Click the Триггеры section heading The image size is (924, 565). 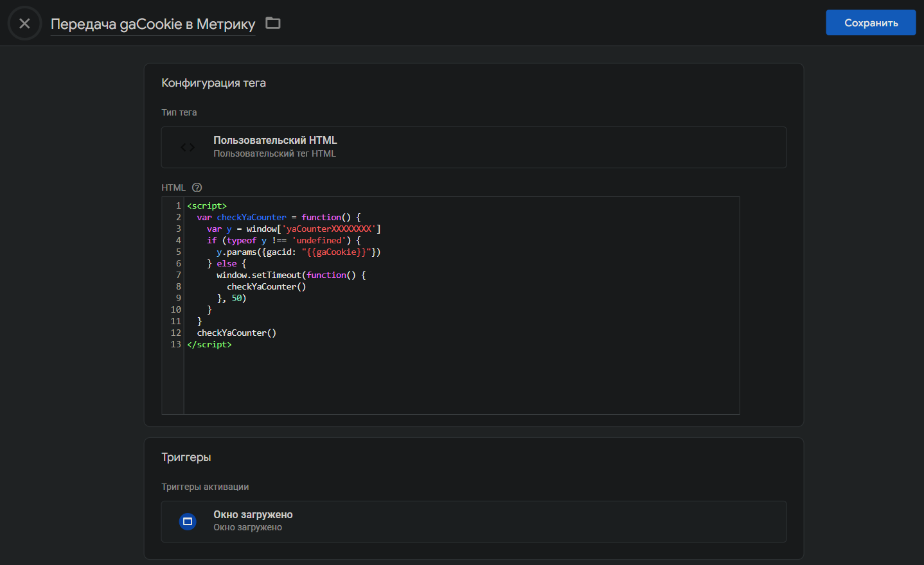(x=186, y=457)
